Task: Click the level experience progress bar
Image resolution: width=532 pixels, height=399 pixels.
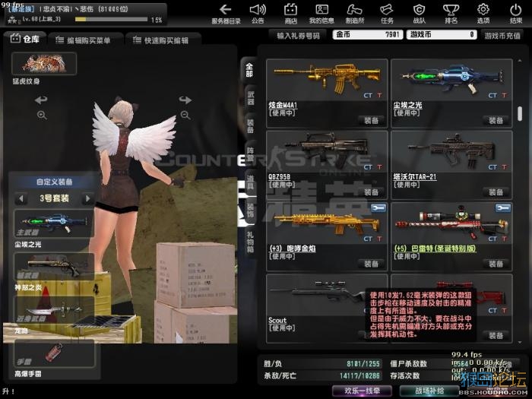Action: 111,20
